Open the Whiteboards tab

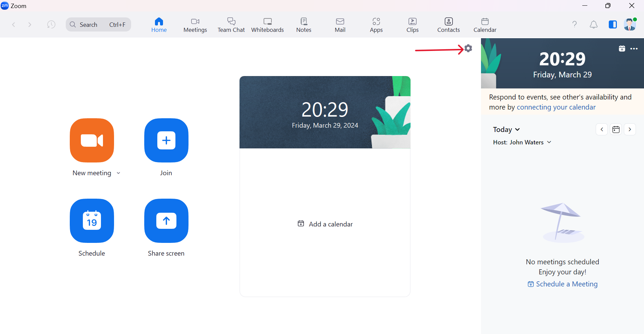(x=268, y=25)
